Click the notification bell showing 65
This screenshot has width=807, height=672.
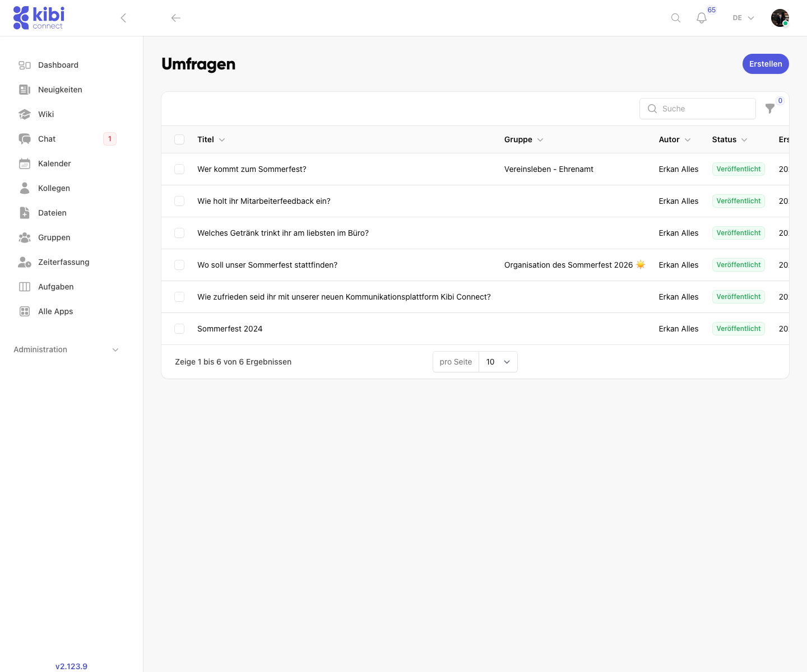pyautogui.click(x=701, y=17)
